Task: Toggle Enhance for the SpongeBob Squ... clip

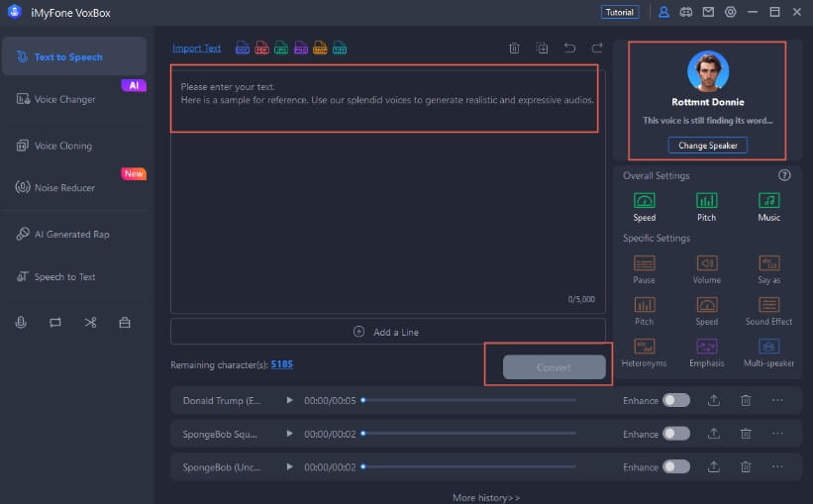Action: (x=676, y=434)
